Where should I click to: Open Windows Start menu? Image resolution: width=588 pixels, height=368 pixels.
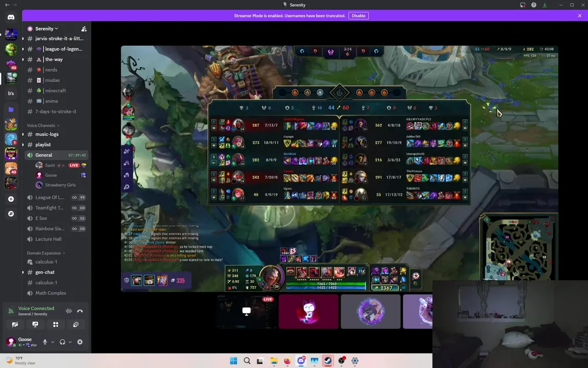point(233,361)
